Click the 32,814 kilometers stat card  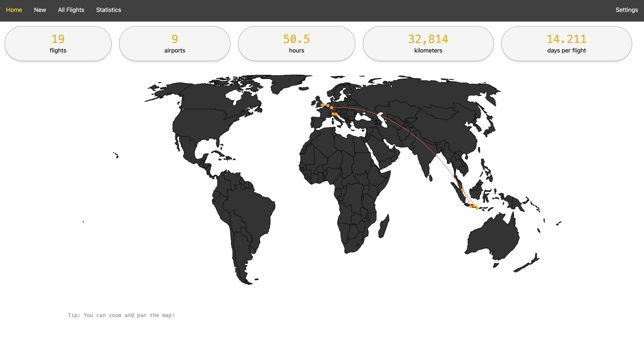428,43
